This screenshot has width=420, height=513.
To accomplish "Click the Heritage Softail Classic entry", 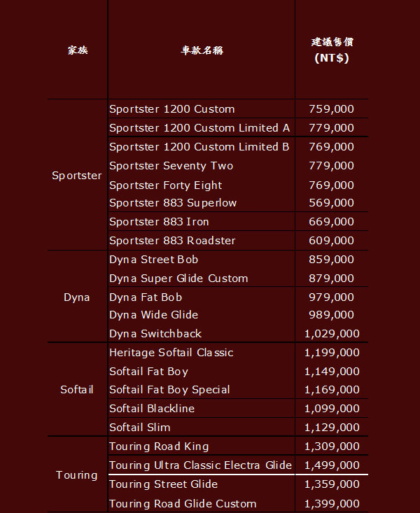I will pyautogui.click(x=171, y=353).
